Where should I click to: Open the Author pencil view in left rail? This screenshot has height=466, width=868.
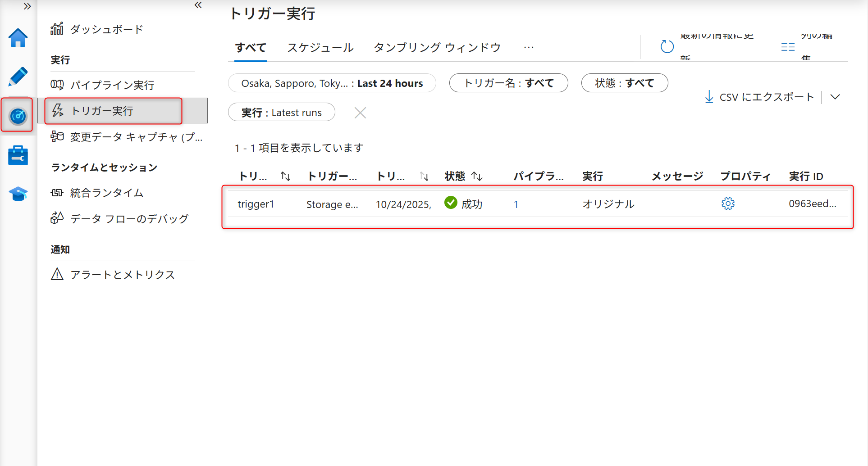pyautogui.click(x=17, y=77)
